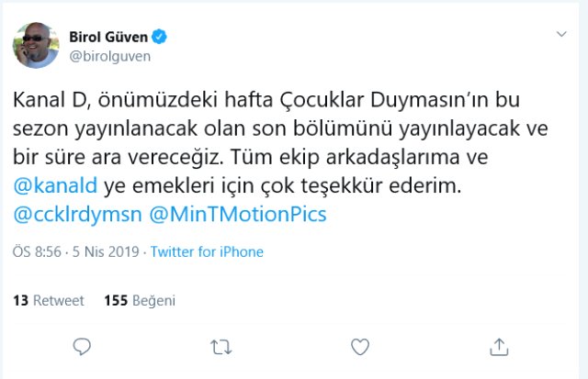Click the Birol Güven display name

(108, 37)
